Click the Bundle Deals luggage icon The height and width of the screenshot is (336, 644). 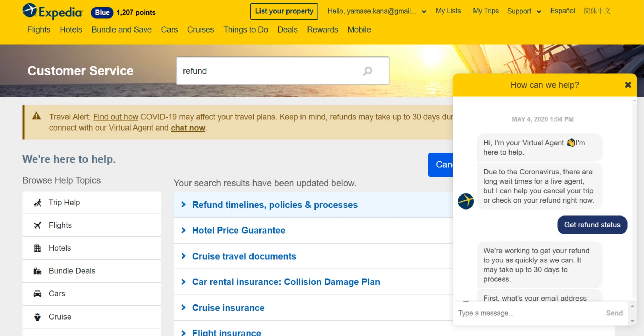pos(37,271)
